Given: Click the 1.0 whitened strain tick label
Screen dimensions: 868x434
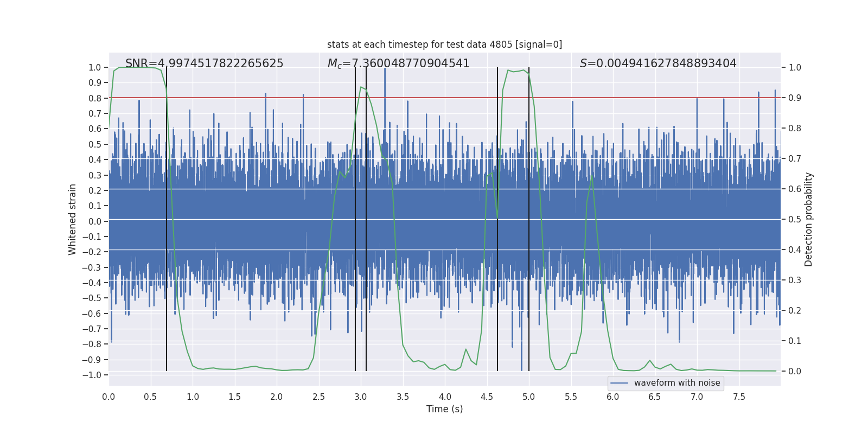Looking at the screenshot, I should (x=95, y=67).
